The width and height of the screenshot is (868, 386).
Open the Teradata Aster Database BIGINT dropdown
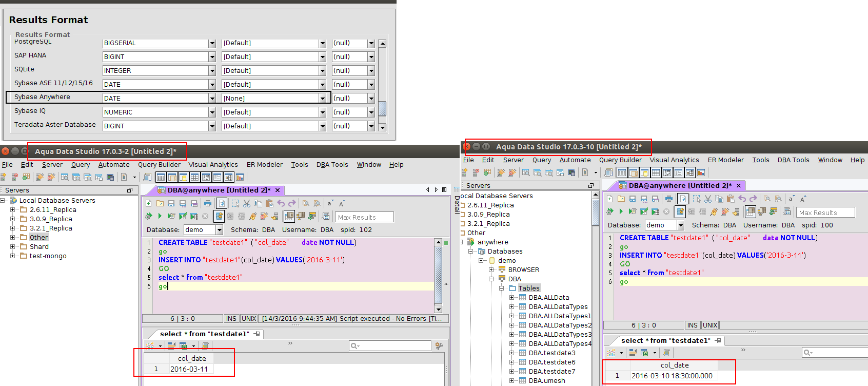point(212,126)
